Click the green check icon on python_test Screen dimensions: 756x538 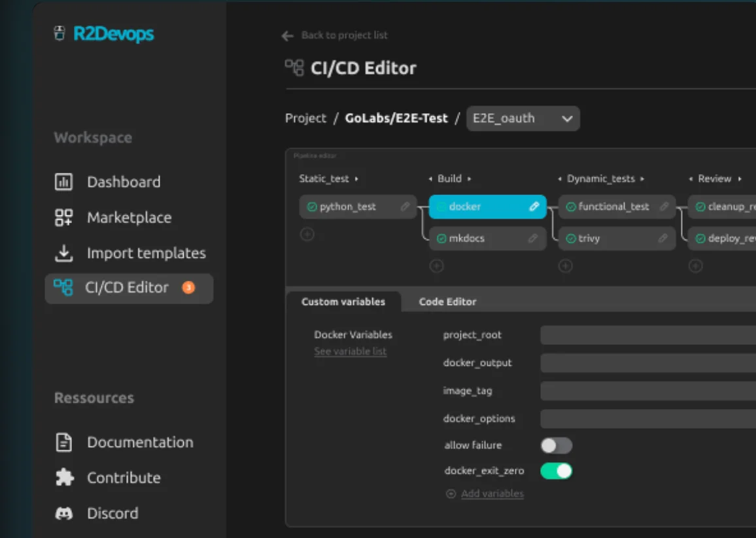(x=313, y=206)
